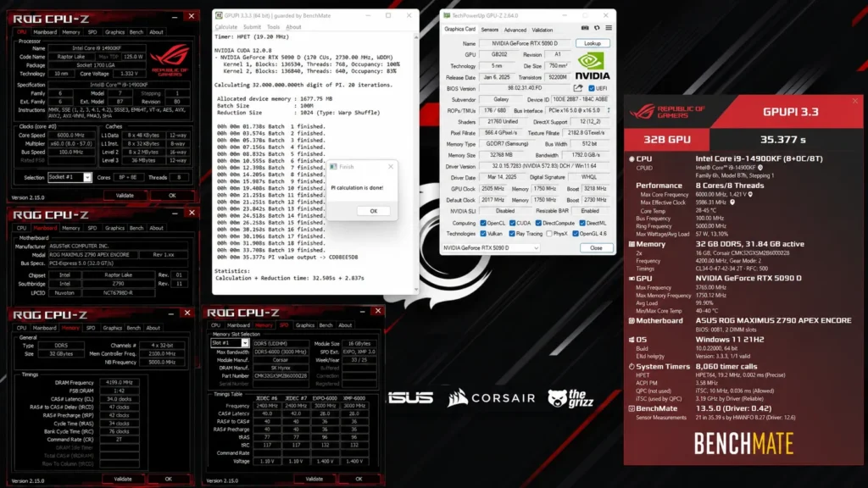Click Validate in the CPU-Z CPU tab window
Screen dimensions: 868x488
click(x=125, y=196)
